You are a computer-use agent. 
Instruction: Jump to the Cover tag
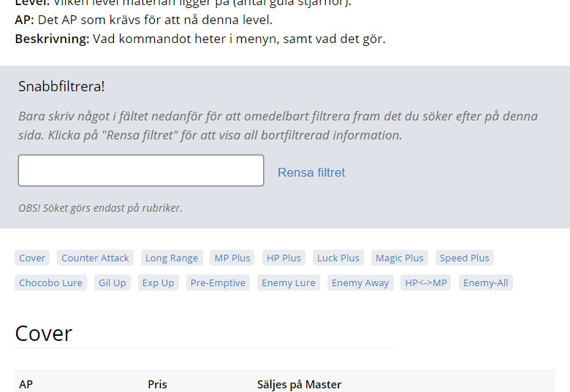(x=32, y=258)
